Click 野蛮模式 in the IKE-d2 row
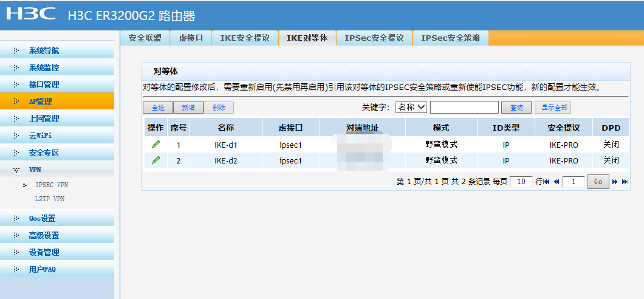The width and height of the screenshot is (644, 299). [x=441, y=160]
